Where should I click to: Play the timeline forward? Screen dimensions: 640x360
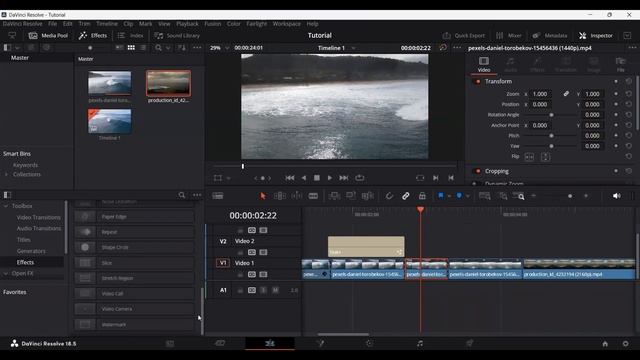click(330, 178)
